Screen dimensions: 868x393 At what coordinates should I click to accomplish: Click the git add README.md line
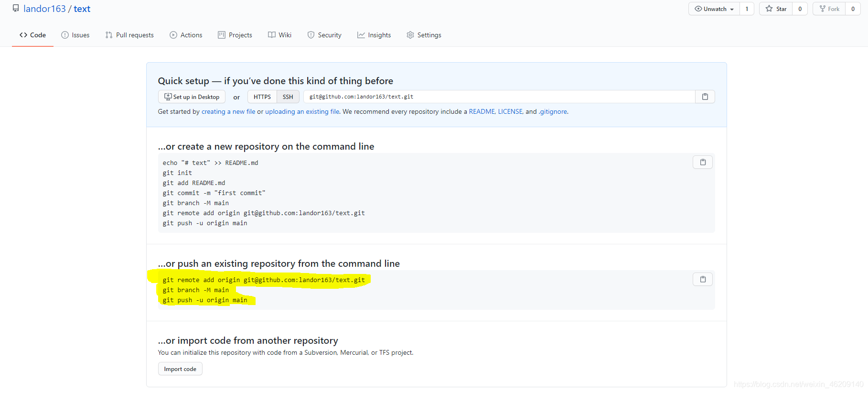[193, 183]
